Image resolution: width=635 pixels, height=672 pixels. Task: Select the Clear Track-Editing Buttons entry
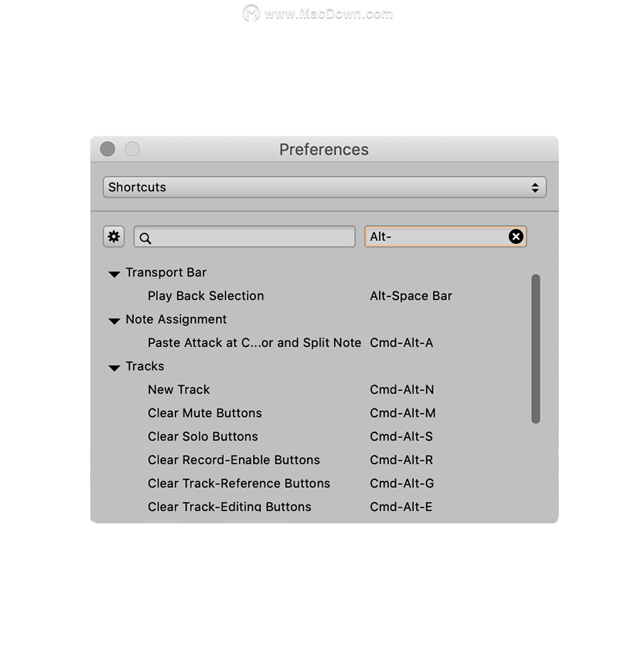tap(229, 506)
